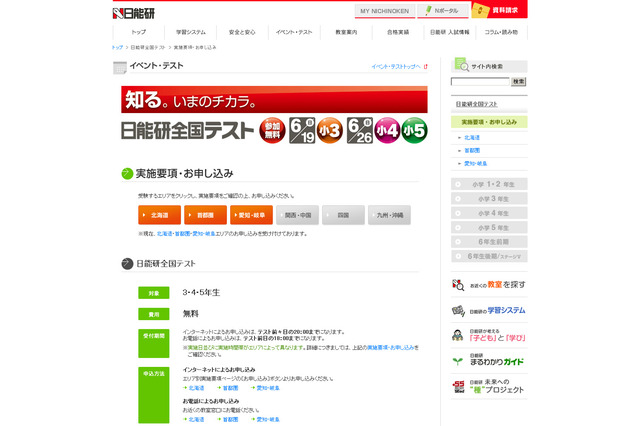Click inside the site search text field
Viewport: 640px width, 426px height.
pyautogui.click(x=480, y=82)
